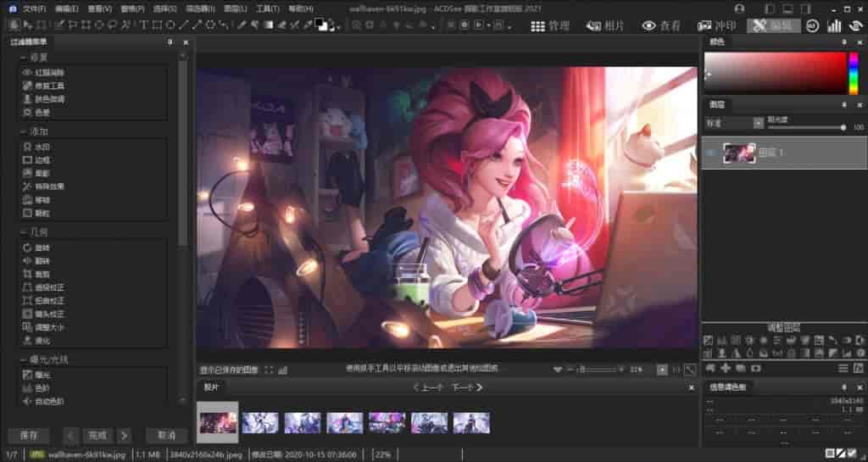
Task: Open the 旋转 (Rotate) tool
Action: (x=42, y=248)
